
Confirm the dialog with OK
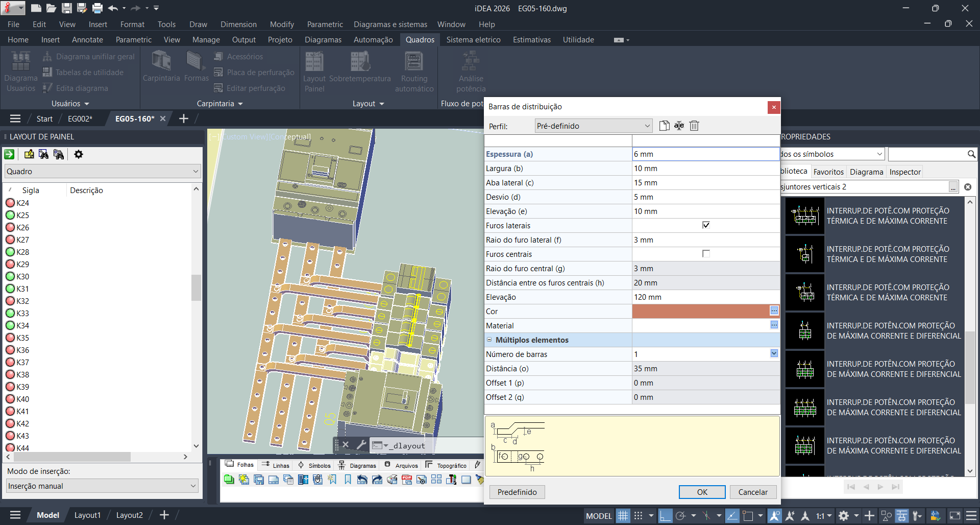pos(702,492)
